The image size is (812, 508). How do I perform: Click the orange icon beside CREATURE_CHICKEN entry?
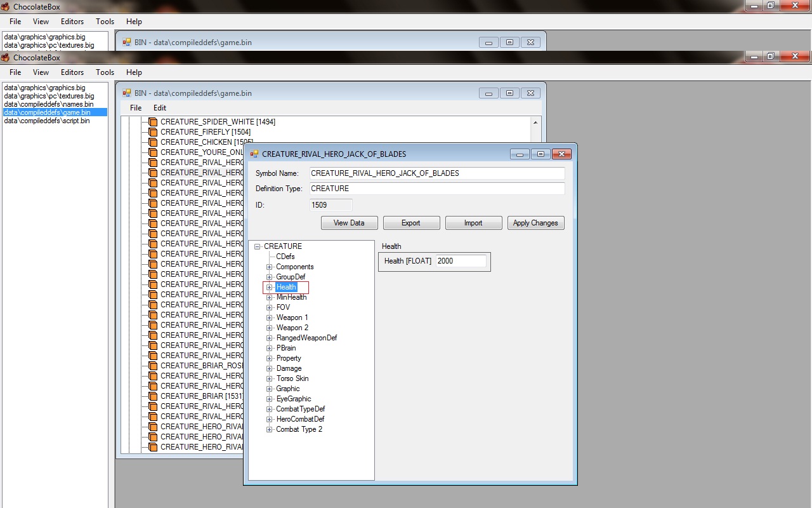[152, 142]
